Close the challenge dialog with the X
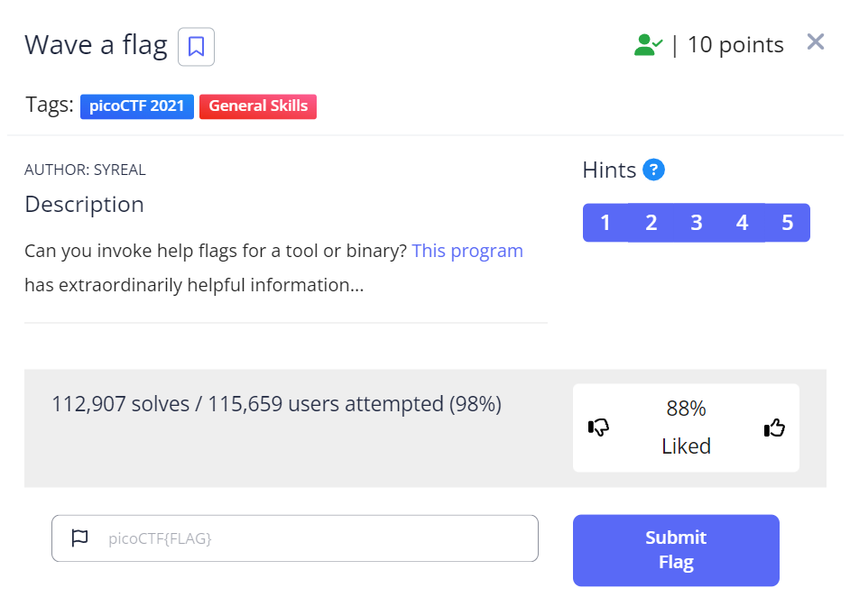Image resolution: width=850 pixels, height=616 pixels. click(816, 41)
